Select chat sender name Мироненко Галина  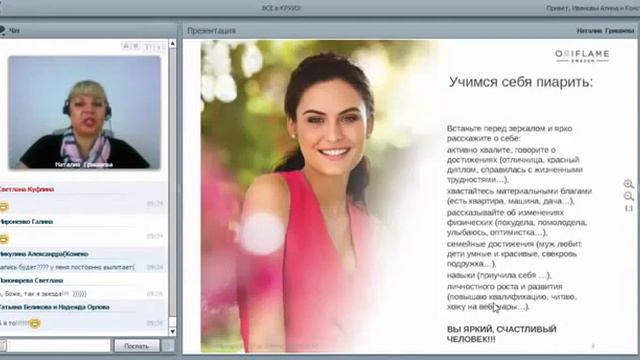(x=27, y=222)
